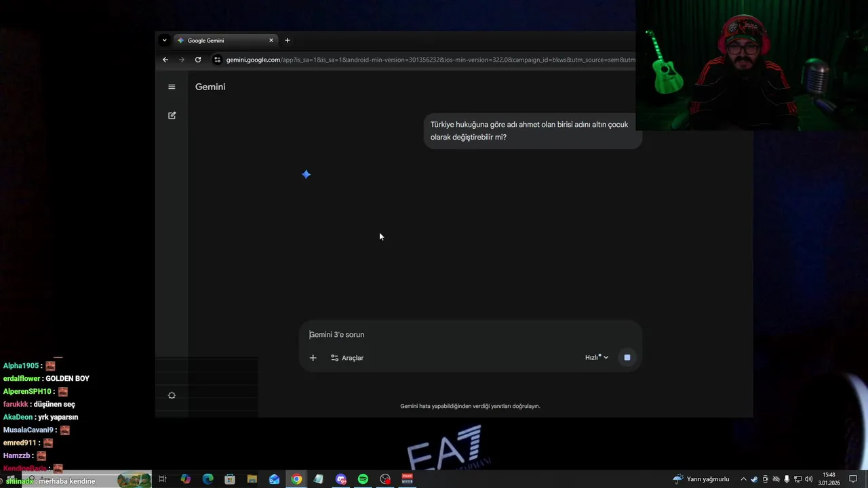Click the Gemini disclaimer text at bottom
The image size is (868, 488).
(470, 406)
